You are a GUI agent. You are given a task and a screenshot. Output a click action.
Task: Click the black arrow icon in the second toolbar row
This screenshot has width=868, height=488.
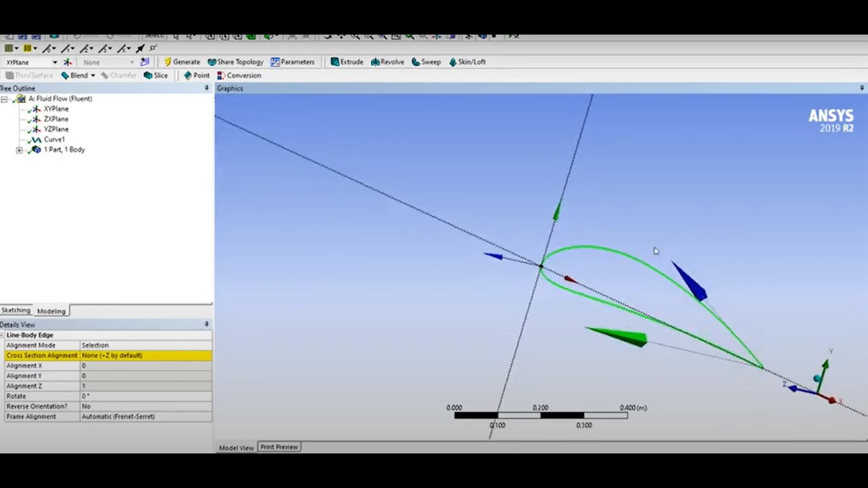coord(140,49)
